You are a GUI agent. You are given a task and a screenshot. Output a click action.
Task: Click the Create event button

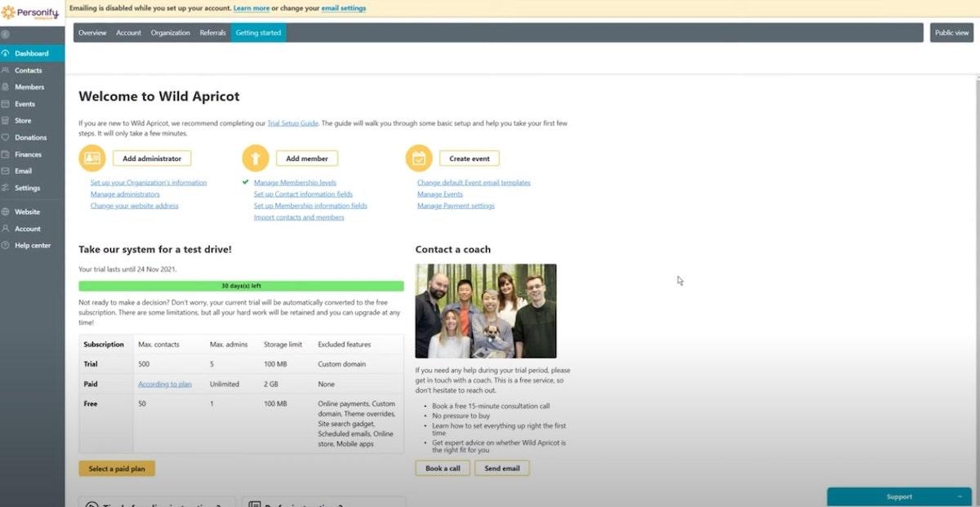[470, 158]
